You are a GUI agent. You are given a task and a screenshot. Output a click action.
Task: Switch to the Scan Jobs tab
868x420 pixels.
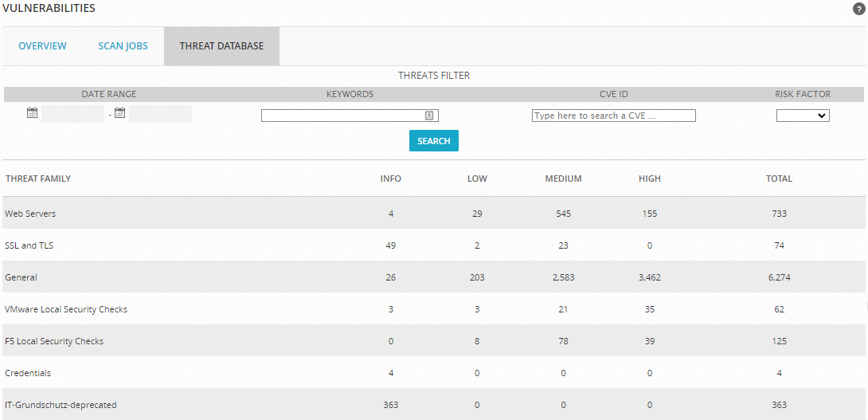click(123, 46)
